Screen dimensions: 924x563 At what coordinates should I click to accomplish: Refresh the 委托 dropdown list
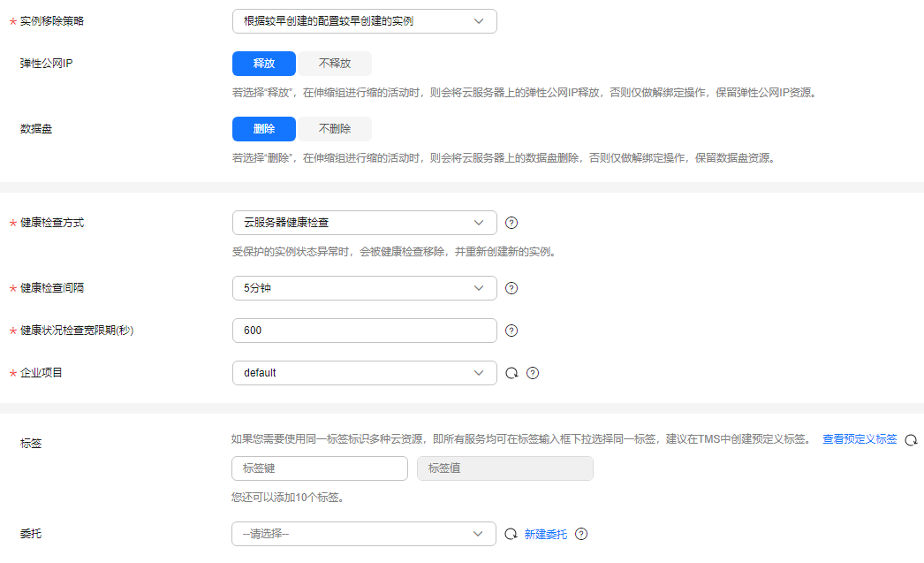[511, 534]
